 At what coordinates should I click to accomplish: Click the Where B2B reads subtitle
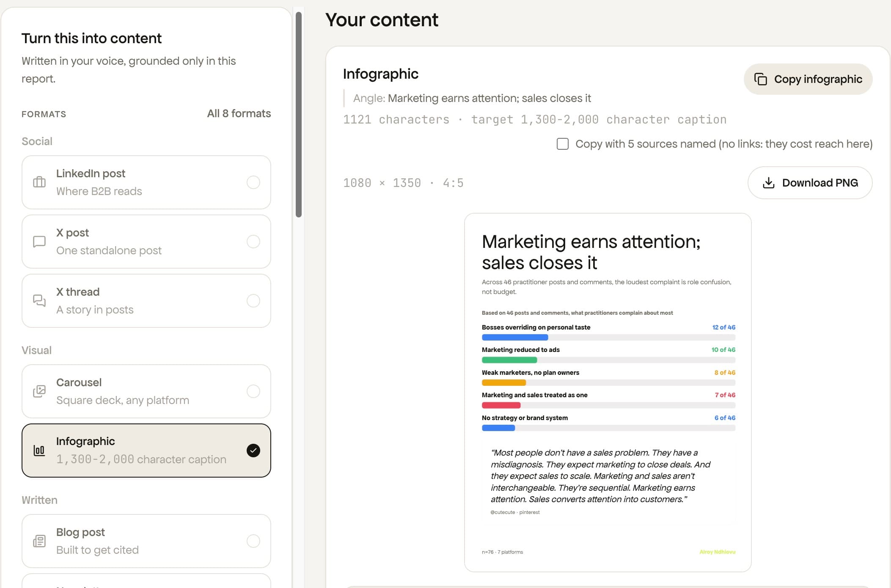coord(99,191)
